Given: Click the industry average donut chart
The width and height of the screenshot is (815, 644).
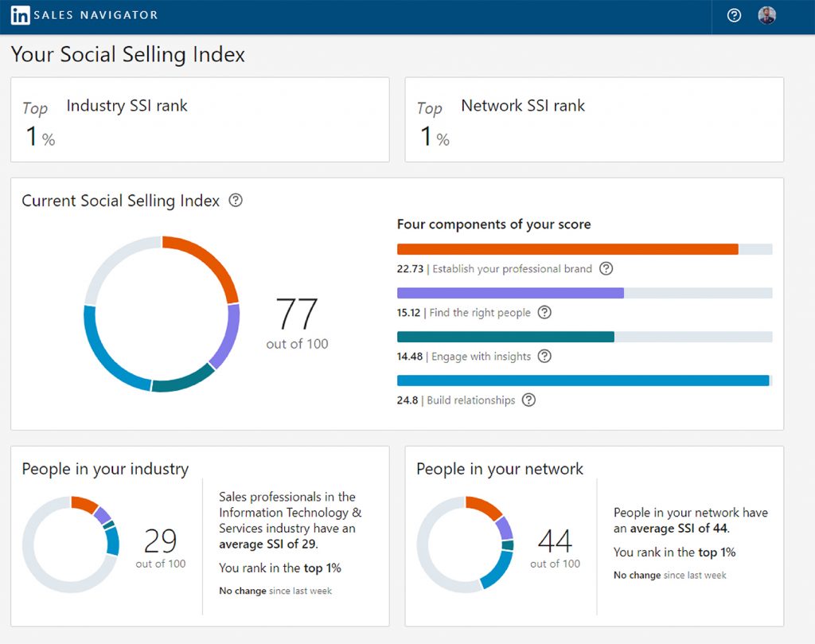Looking at the screenshot, I should pyautogui.click(x=71, y=544).
